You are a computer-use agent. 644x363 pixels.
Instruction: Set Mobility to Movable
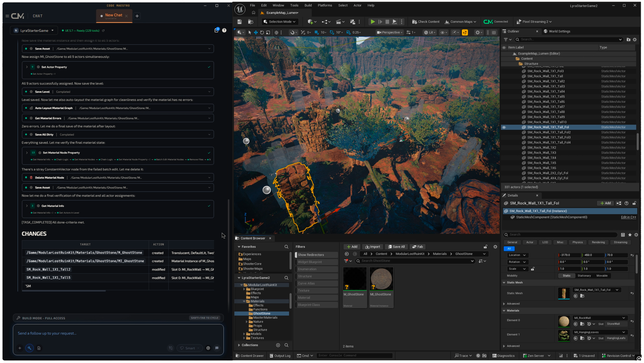tap(602, 276)
